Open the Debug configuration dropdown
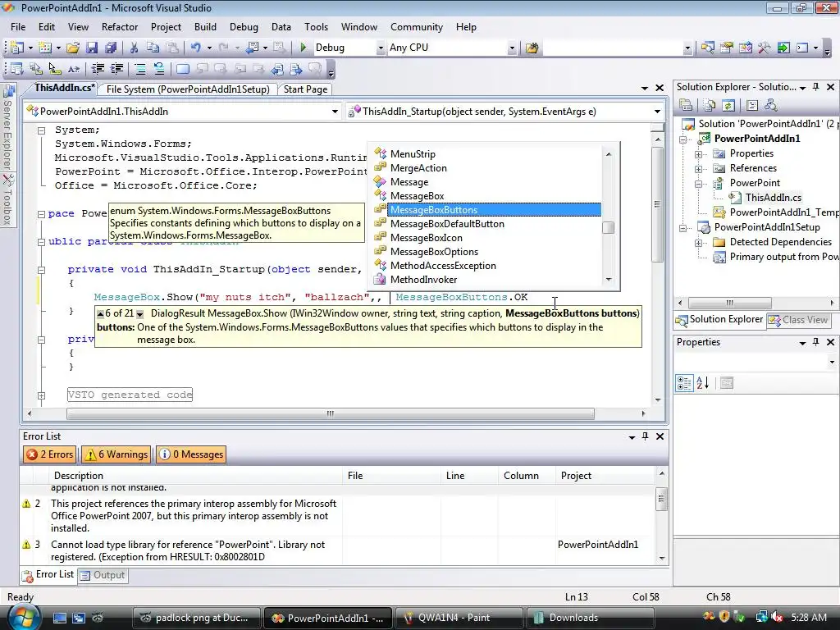840x630 pixels. point(381,48)
